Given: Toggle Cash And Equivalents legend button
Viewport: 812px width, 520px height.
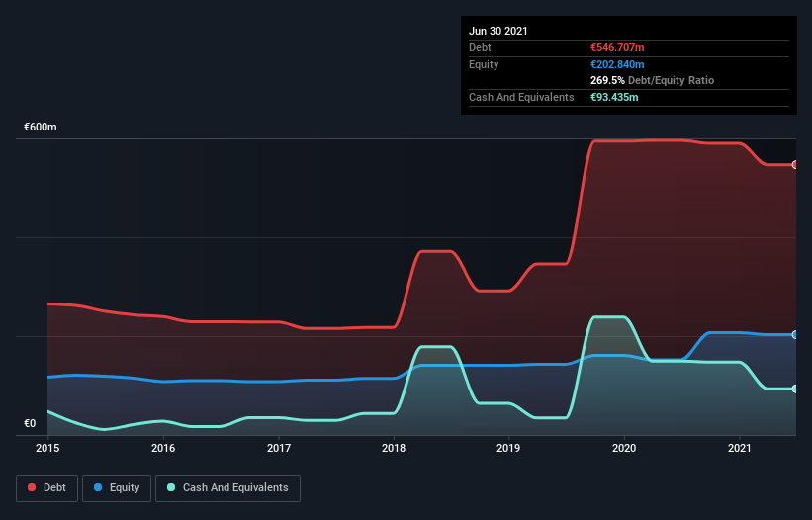Looking at the screenshot, I should click(x=227, y=488).
